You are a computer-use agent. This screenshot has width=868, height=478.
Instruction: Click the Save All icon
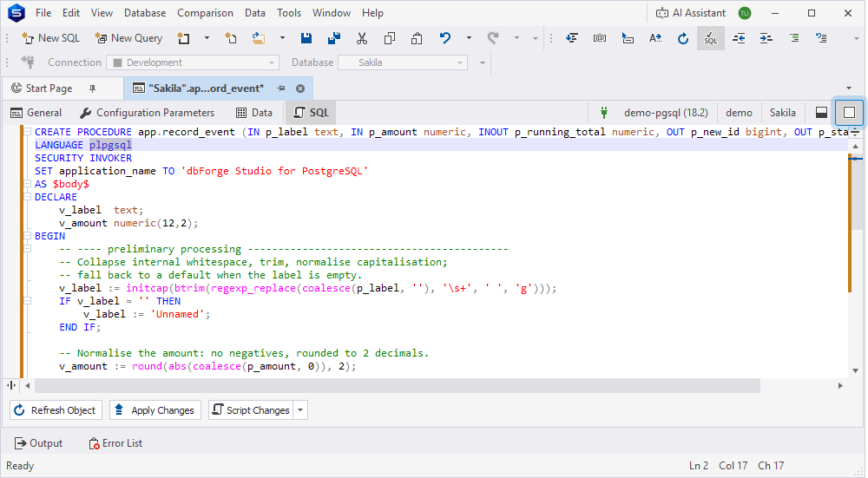pos(334,38)
